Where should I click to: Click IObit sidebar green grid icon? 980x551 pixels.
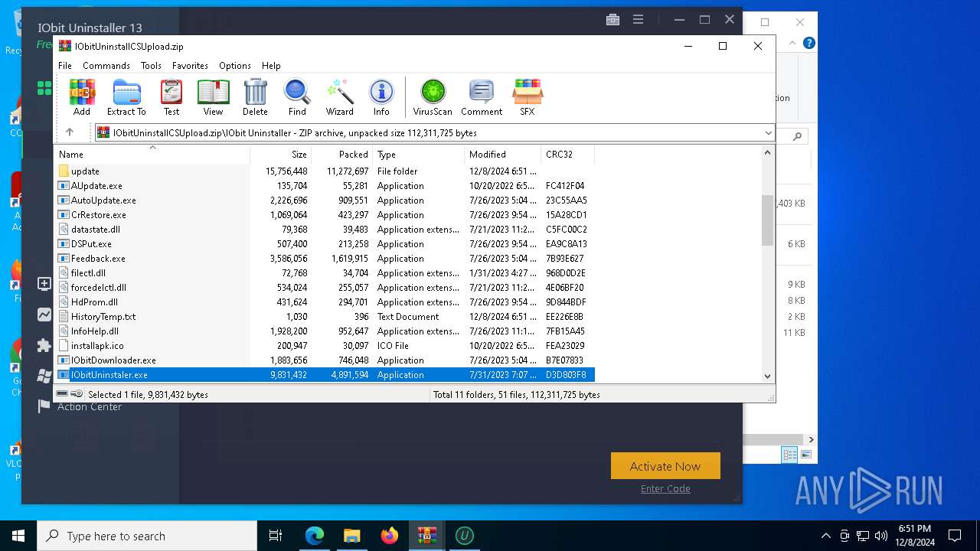44,88
